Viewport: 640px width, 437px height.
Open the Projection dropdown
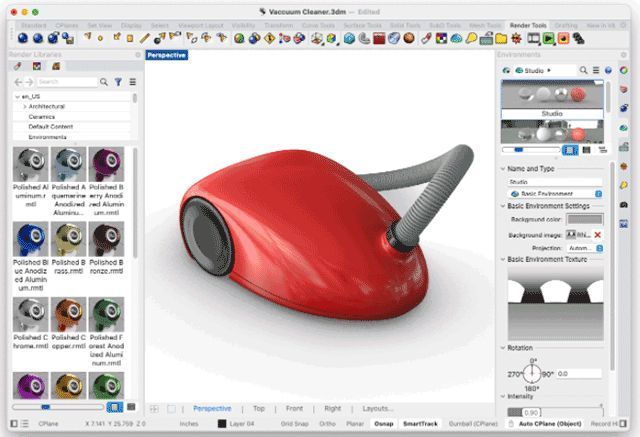pyautogui.click(x=583, y=247)
